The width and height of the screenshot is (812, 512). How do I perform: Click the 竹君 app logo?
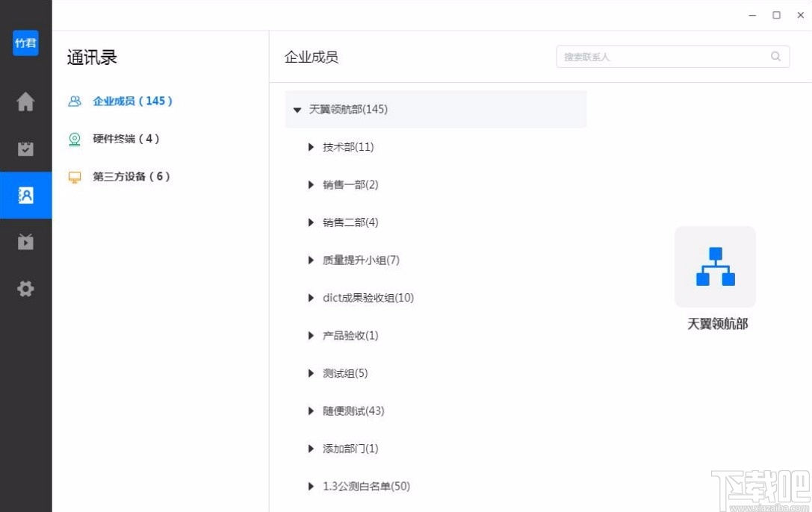coord(25,43)
